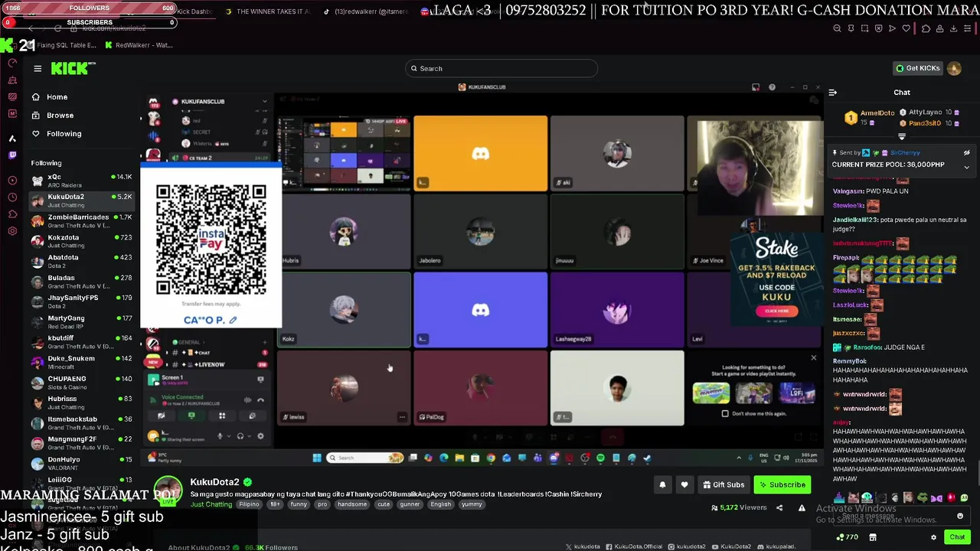Open chat settings gear icon
The image size is (980, 551).
933,537
